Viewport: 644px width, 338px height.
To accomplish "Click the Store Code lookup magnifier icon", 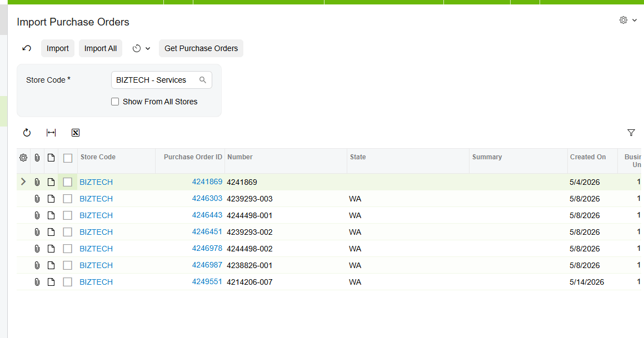I will [203, 80].
